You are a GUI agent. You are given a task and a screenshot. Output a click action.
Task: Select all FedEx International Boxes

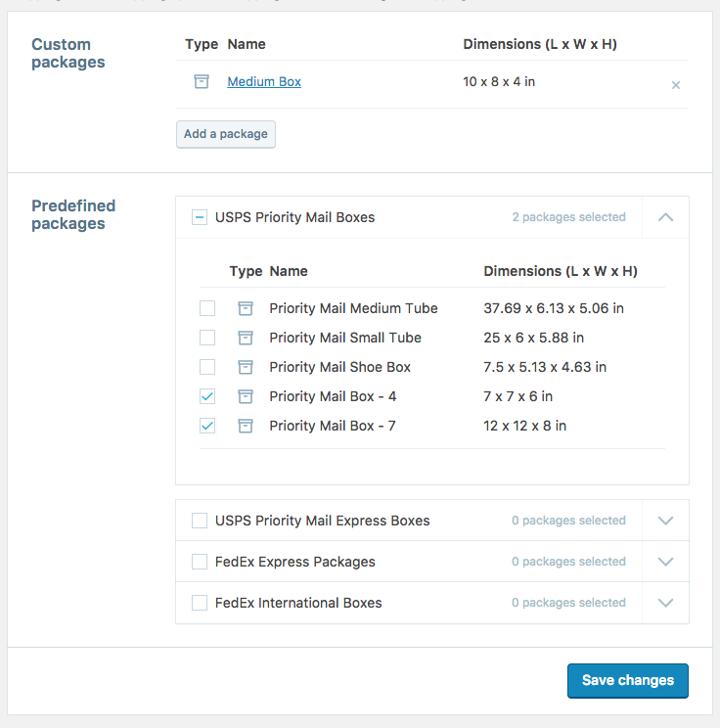tap(200, 603)
